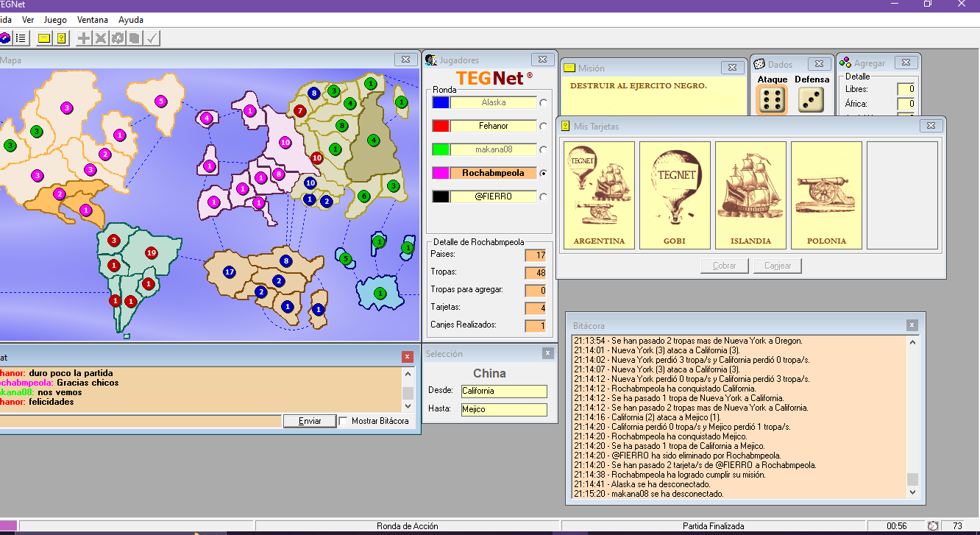Click the take card toolbar icon
Screen dimensions: 980x535
(x=134, y=38)
